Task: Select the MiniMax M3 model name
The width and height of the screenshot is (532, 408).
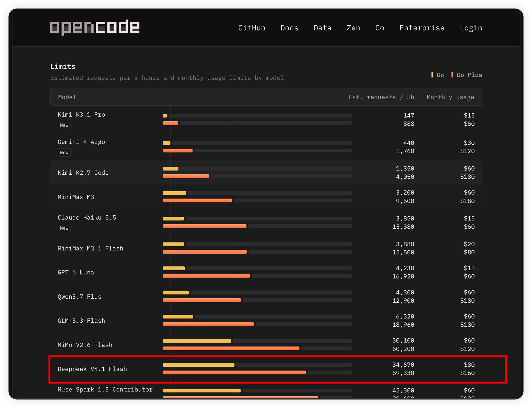Action: point(76,197)
